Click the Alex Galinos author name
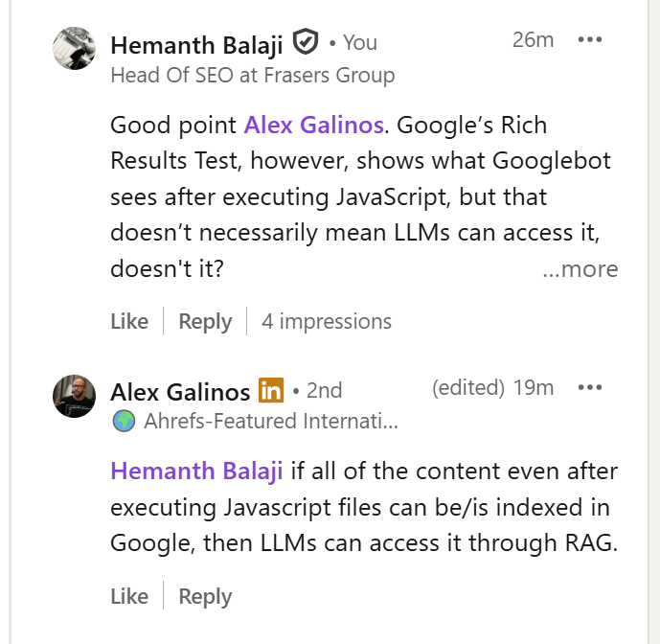Viewport: 660px width, 644px height. [x=180, y=391]
